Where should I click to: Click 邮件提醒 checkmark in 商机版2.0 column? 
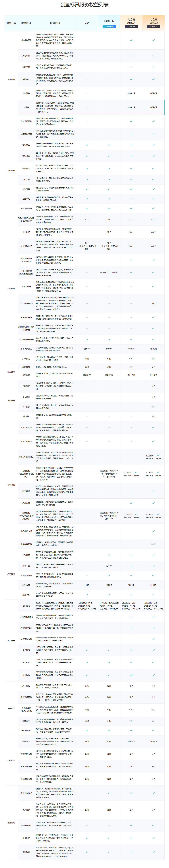131,675
